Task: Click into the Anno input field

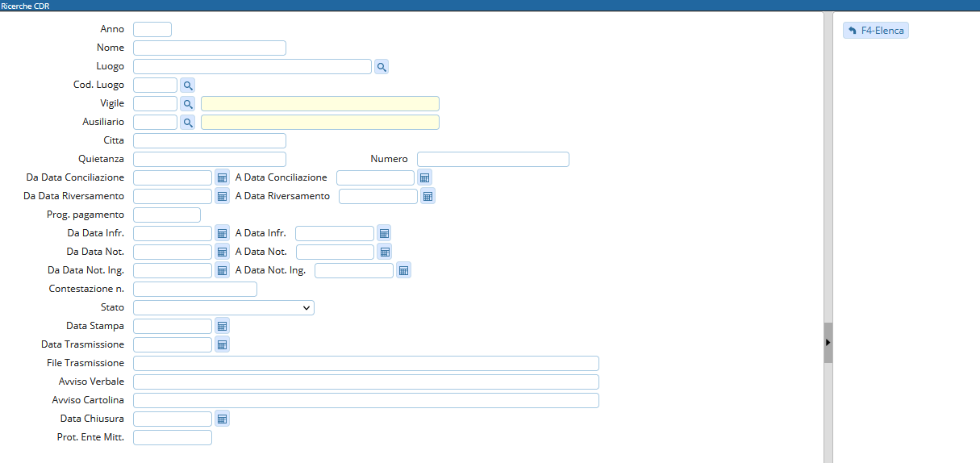Action: click(x=152, y=30)
